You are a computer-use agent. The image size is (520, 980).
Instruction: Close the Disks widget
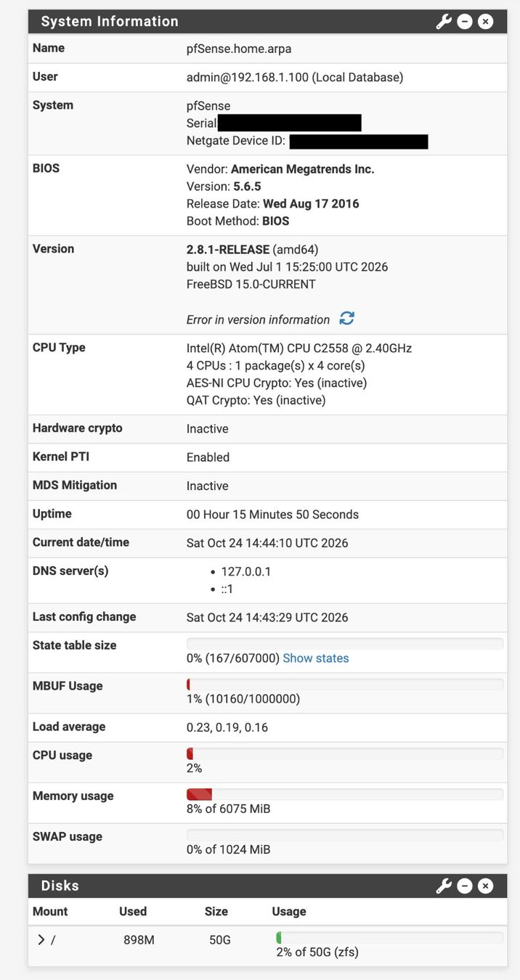click(x=486, y=886)
